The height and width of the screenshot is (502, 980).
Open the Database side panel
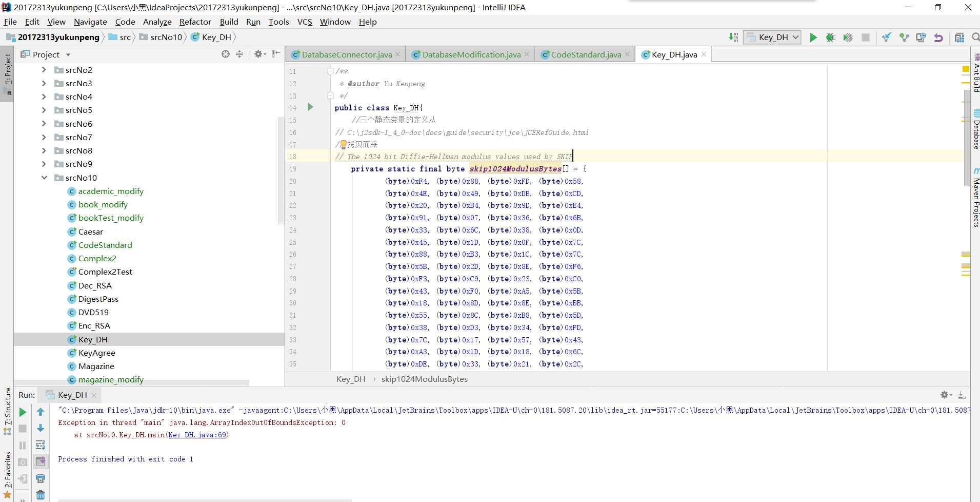click(976, 130)
